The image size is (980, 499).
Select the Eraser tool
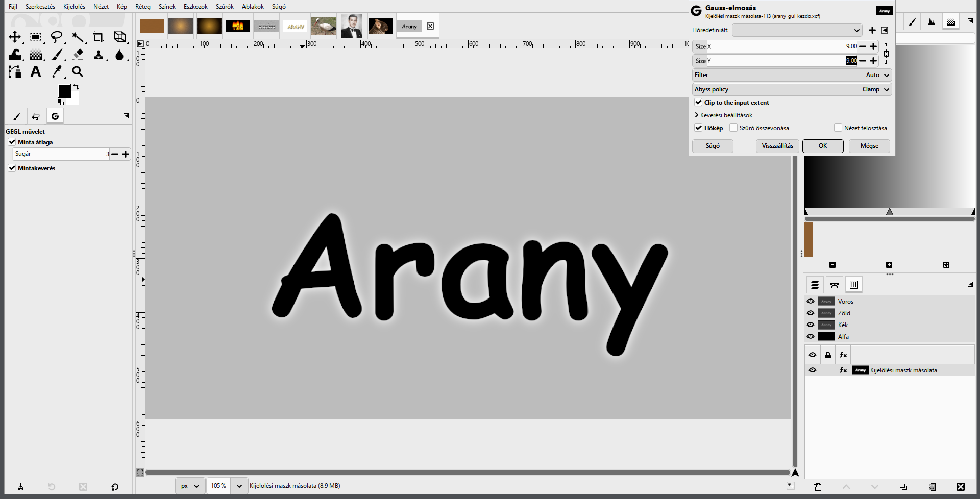click(x=78, y=55)
